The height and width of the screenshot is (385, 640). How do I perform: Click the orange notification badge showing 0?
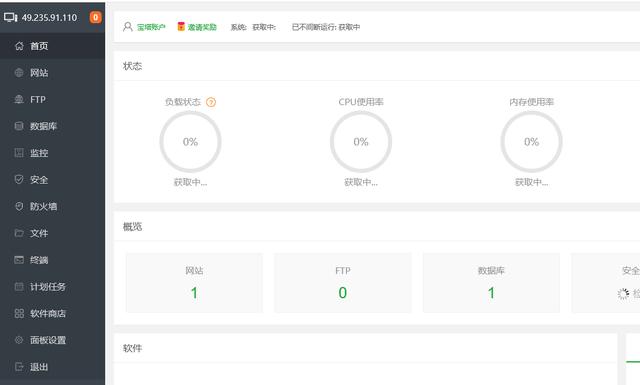click(96, 17)
